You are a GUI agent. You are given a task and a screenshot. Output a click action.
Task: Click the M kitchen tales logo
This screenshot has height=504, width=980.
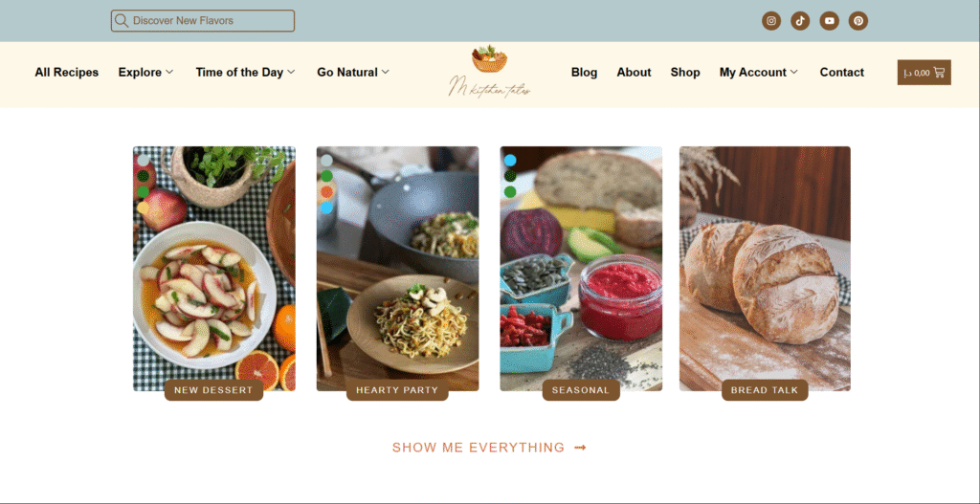click(489, 71)
